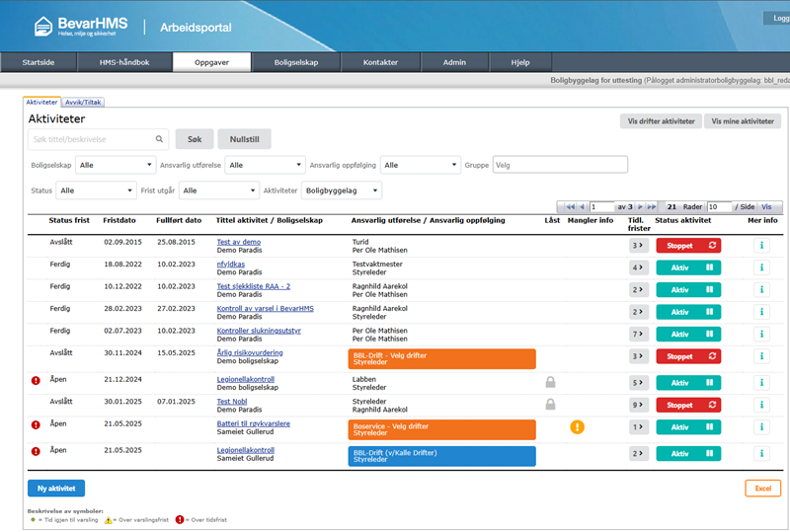Open info for Test Nobl row
The width and height of the screenshot is (790, 532).
pyautogui.click(x=761, y=405)
